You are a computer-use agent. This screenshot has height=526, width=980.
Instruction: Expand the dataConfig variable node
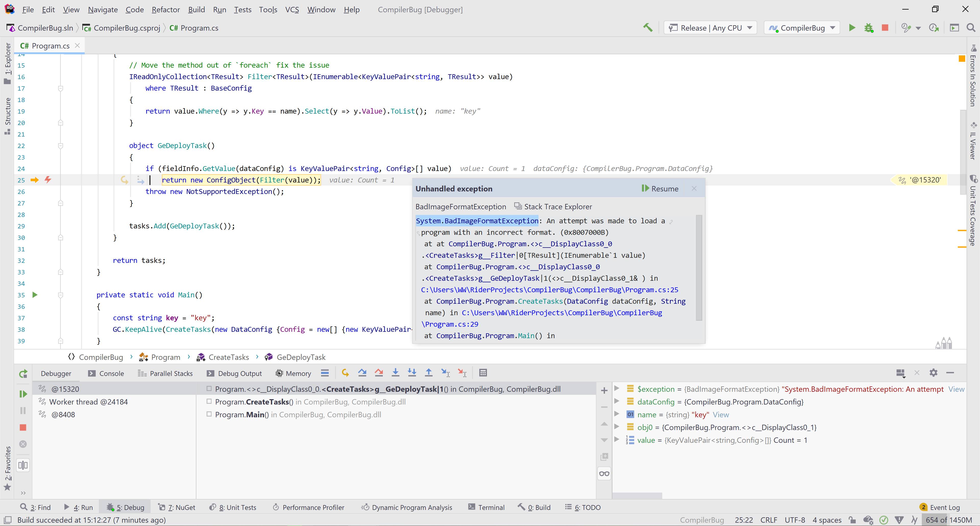tap(617, 402)
